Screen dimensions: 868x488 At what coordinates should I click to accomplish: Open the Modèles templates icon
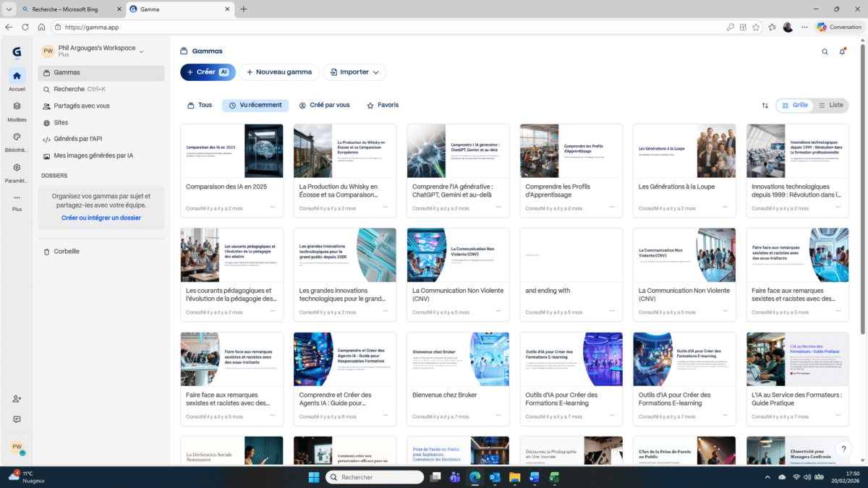tap(17, 106)
